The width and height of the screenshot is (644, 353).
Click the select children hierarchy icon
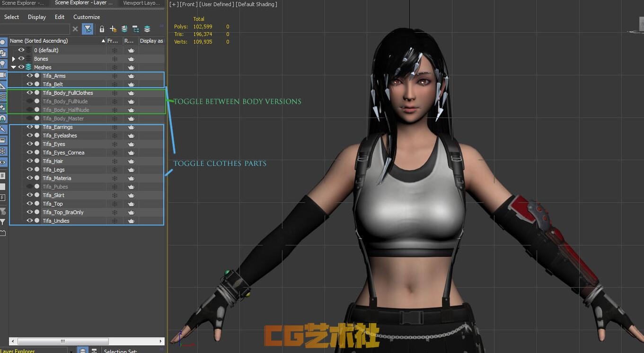tap(136, 29)
